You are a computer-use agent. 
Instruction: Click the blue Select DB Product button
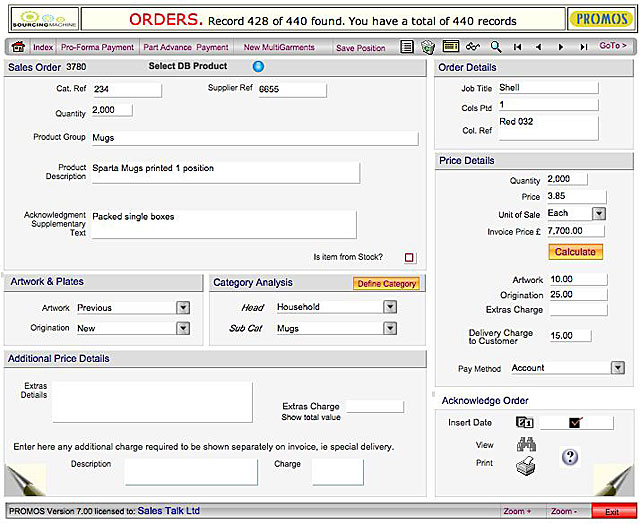click(258, 66)
